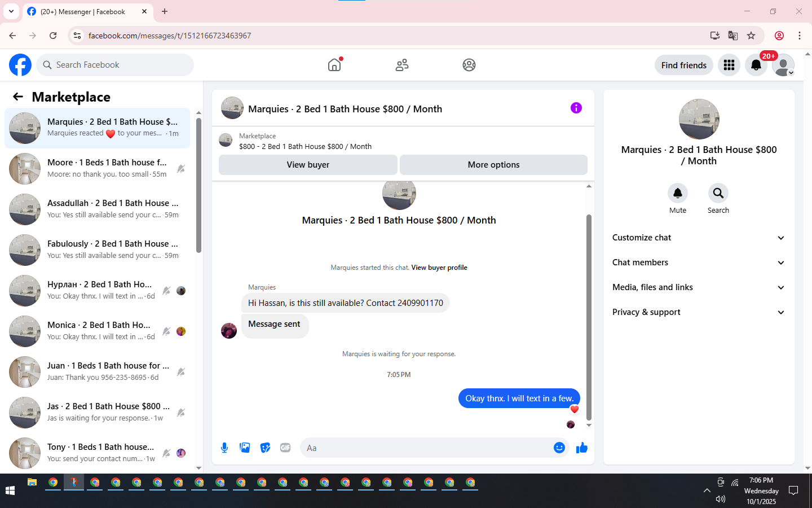Mute this chat with the bell button
Viewport: 812px width, 508px height.
click(x=678, y=193)
